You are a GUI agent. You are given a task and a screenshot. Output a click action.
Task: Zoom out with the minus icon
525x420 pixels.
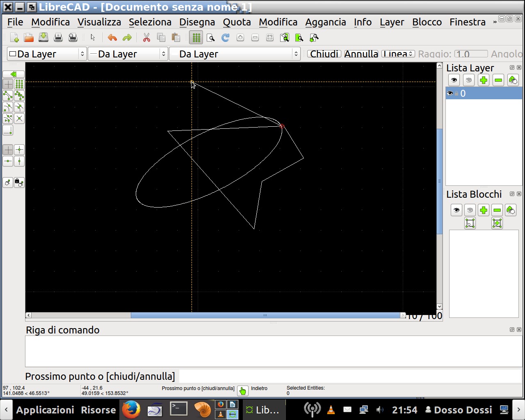[x=255, y=38]
